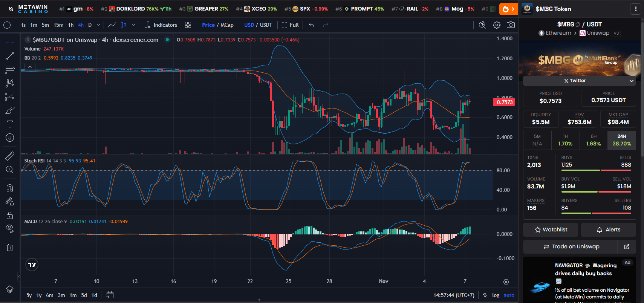The height and width of the screenshot is (303, 644).
Task: Select the brush drawing tool
Action: tap(10, 110)
